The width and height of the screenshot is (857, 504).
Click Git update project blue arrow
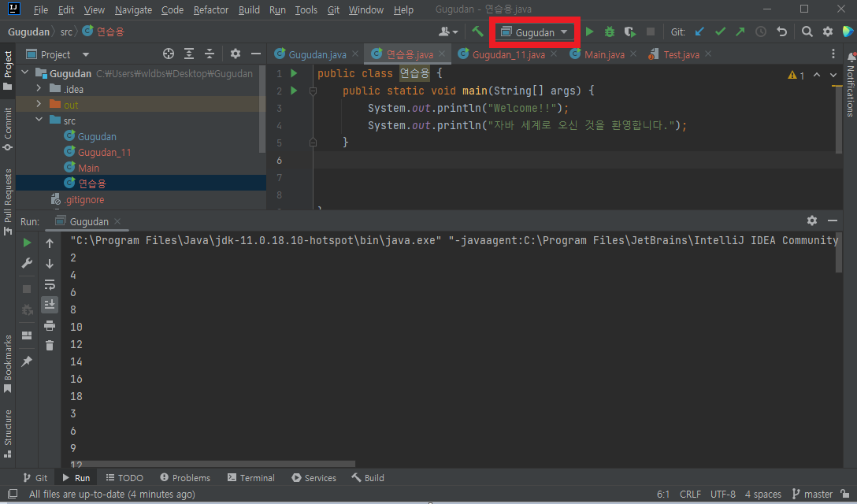click(699, 31)
